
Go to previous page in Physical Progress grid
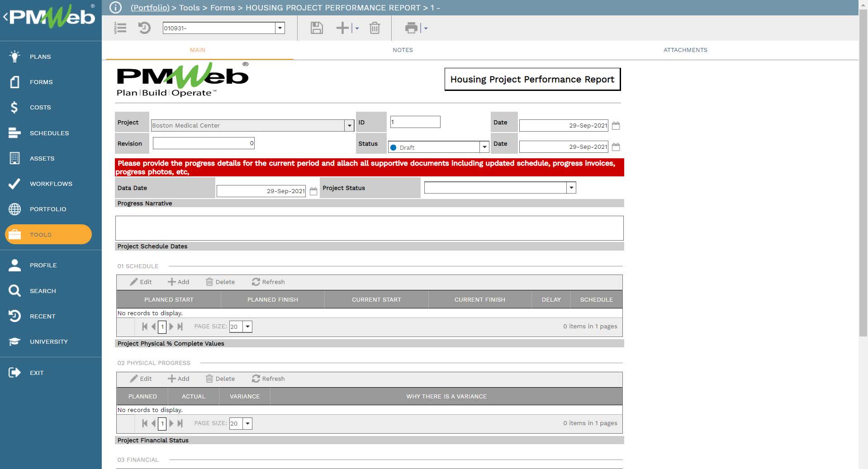pyautogui.click(x=153, y=423)
